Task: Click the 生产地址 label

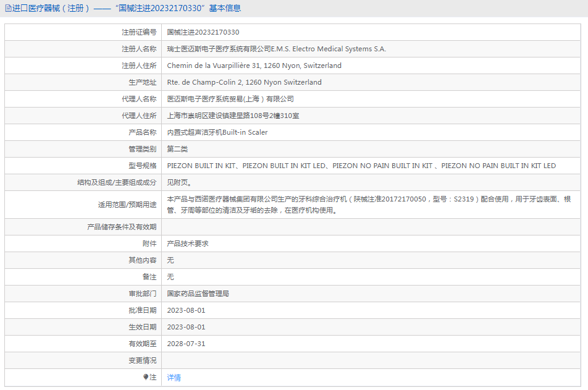Action: (143, 82)
